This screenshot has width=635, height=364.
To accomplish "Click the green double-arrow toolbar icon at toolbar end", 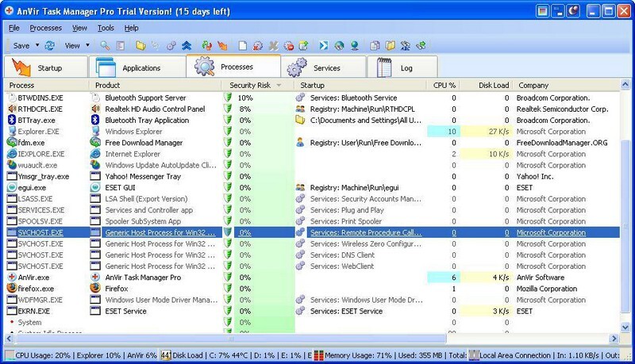I will click(x=421, y=46).
